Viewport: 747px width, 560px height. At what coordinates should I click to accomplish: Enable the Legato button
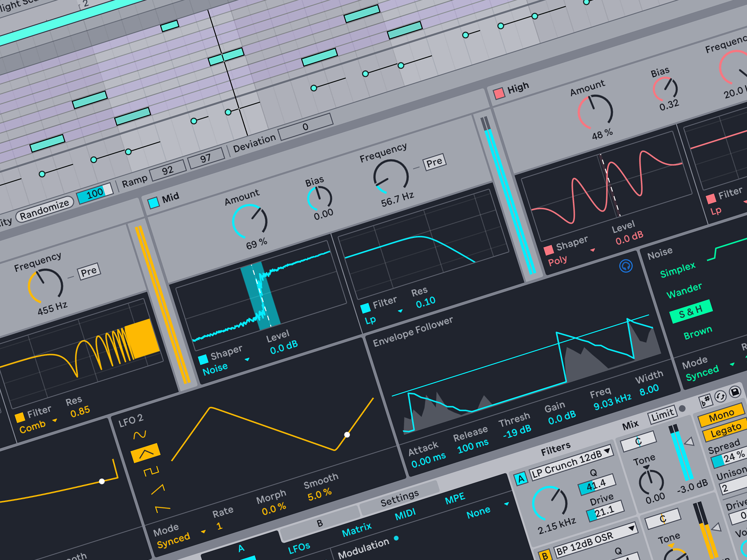[x=725, y=431]
